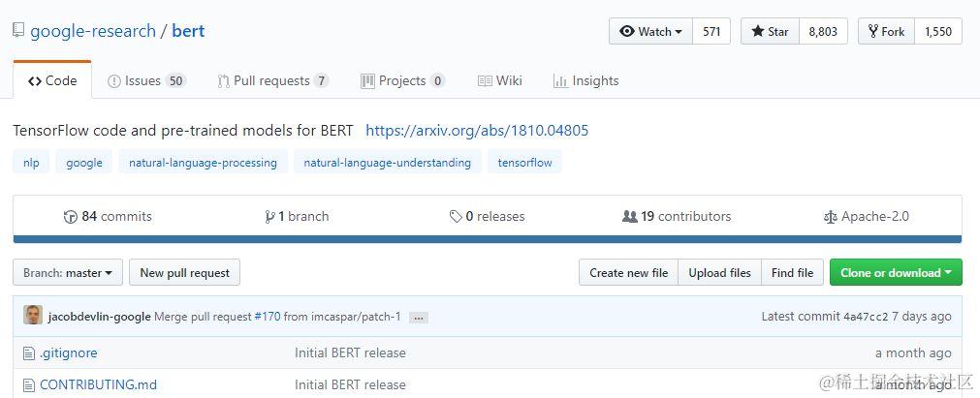Click the people icon beside 19 contributors

[x=629, y=217]
